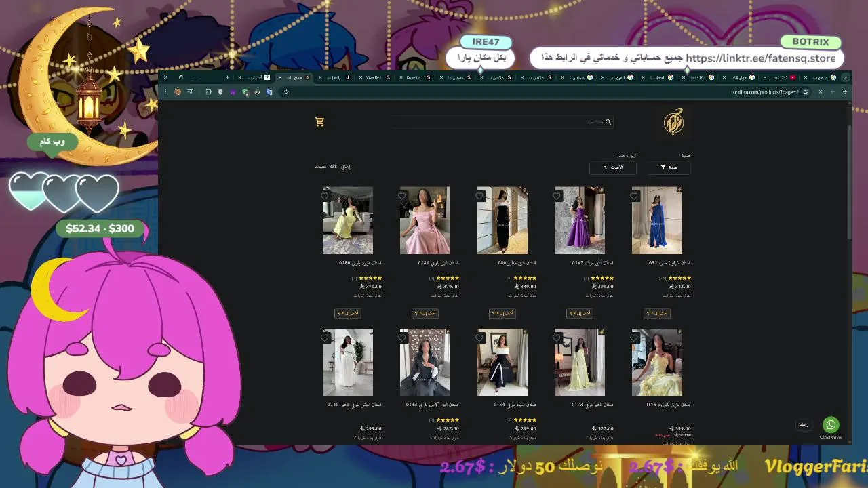Open a new browser tab

coord(227,77)
